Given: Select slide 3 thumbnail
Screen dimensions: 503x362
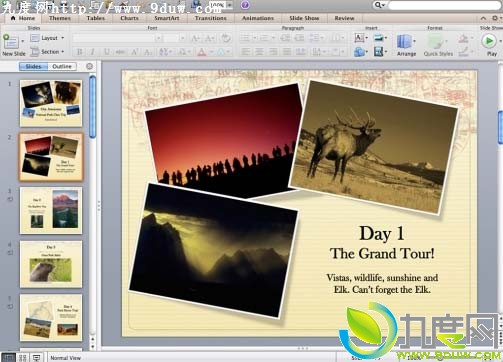Looking at the screenshot, I should point(51,210).
